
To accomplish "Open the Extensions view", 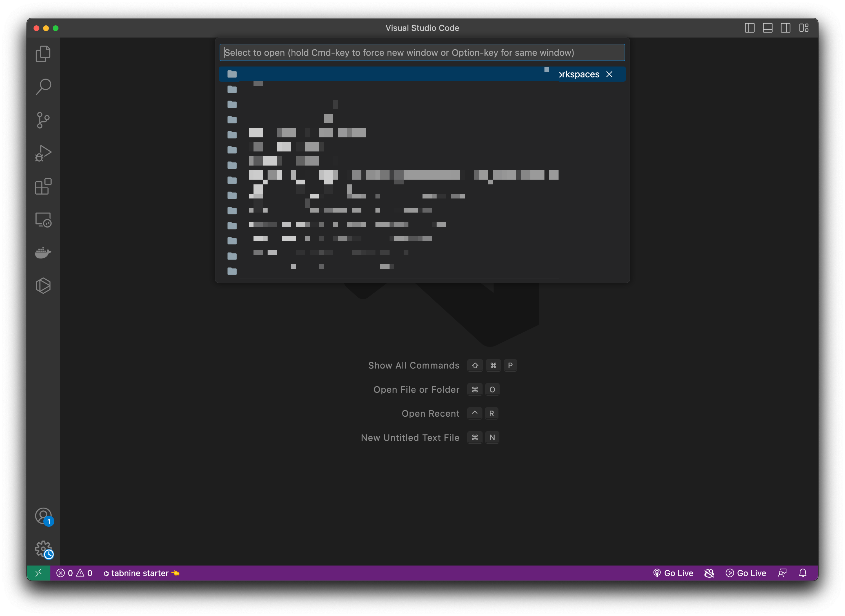I will coord(43,186).
